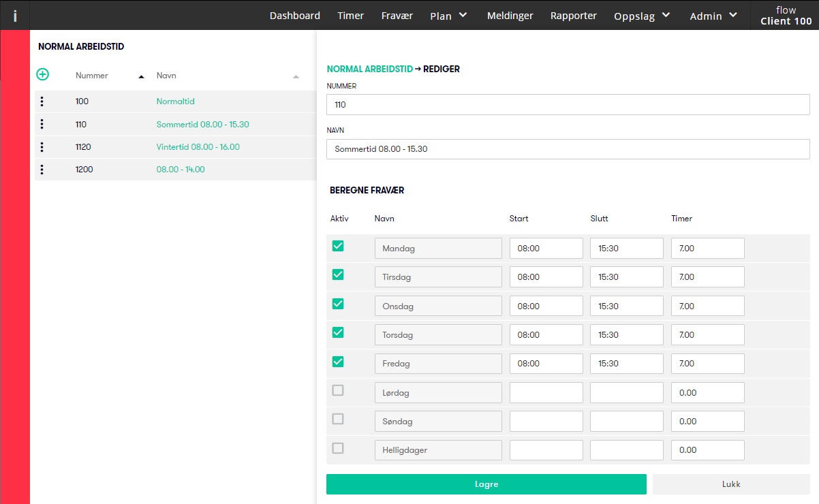This screenshot has height=504, width=819.
Task: Click the Tirsdag slutt time field
Action: (x=627, y=277)
